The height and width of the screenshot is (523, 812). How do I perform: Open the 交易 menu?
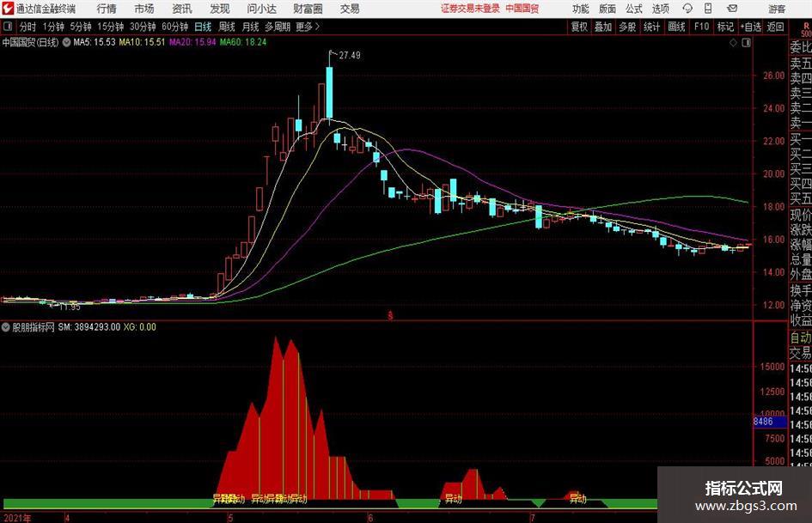[350, 9]
